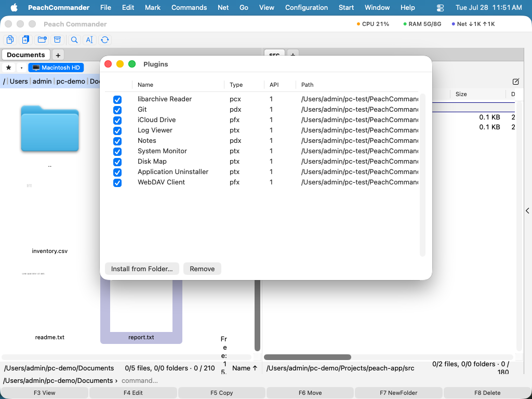Toggle the Log Viewer plugin checkbox
Image resolution: width=532 pixels, height=399 pixels.
117,130
